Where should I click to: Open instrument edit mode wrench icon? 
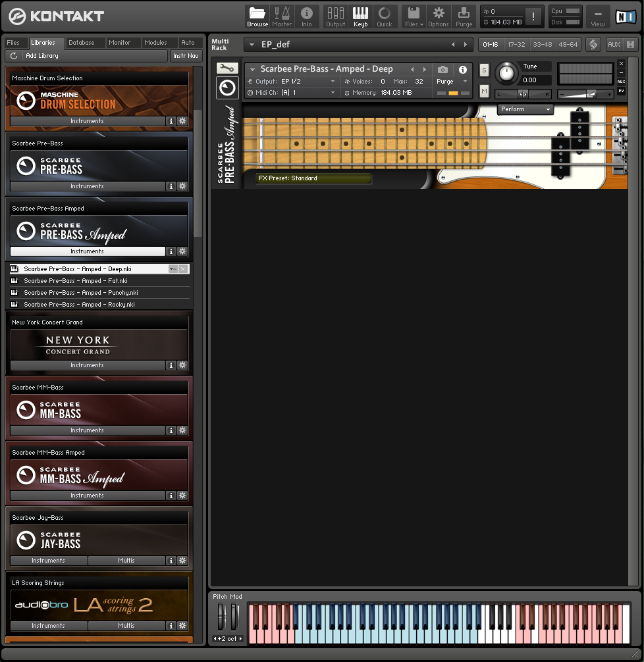click(227, 68)
